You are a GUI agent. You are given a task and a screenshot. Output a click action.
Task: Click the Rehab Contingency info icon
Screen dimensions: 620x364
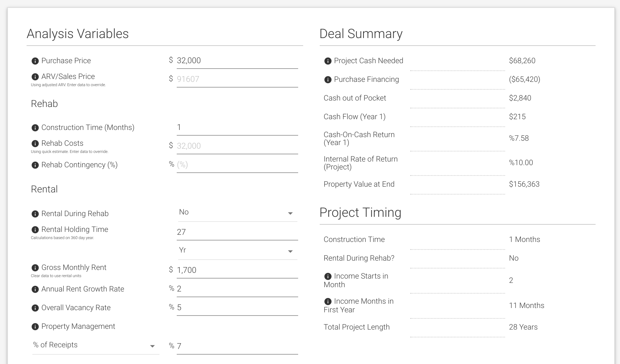35,165
